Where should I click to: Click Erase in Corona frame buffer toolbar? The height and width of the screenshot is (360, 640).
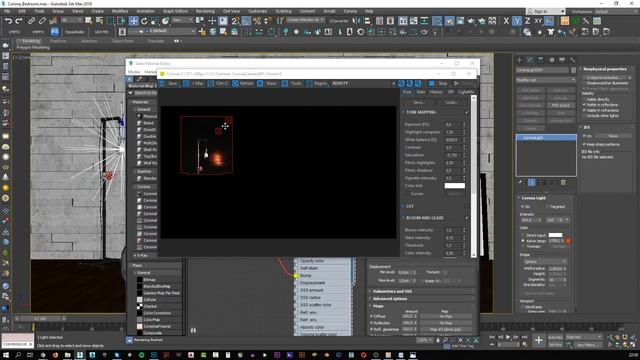267,83
